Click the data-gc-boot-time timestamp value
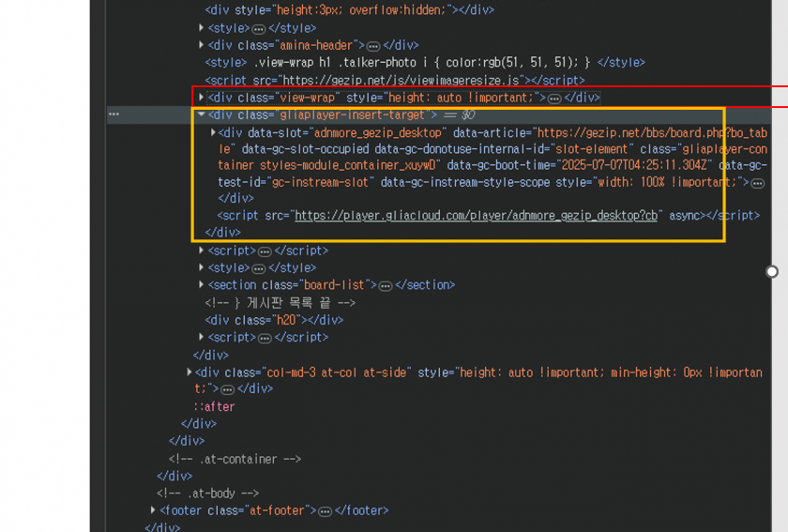The width and height of the screenshot is (788, 532). [x=634, y=165]
